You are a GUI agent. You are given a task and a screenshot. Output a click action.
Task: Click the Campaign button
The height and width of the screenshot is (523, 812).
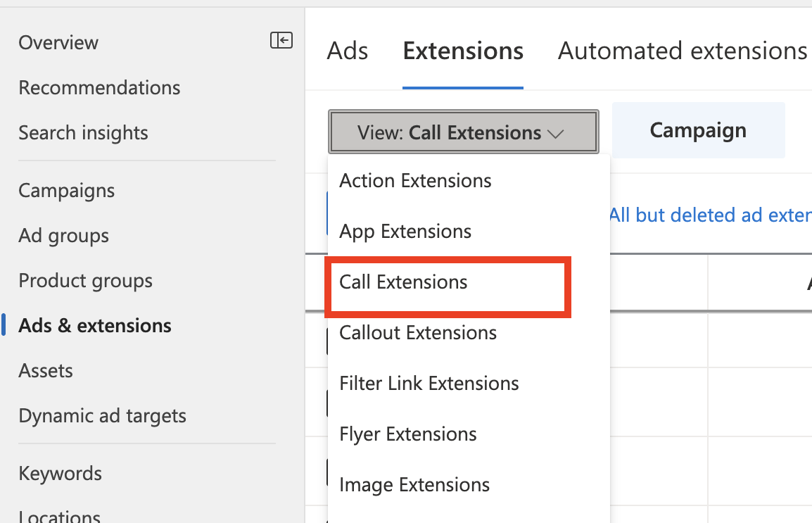click(x=698, y=130)
